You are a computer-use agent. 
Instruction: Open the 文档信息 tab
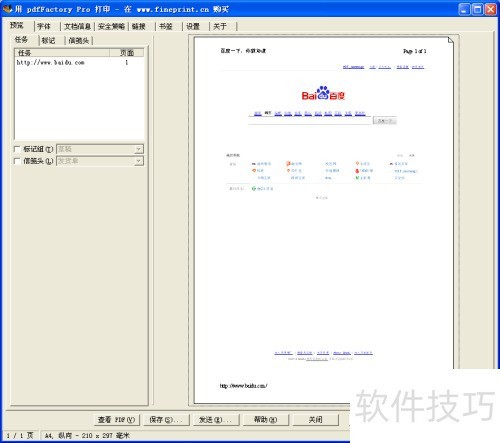pyautogui.click(x=78, y=26)
